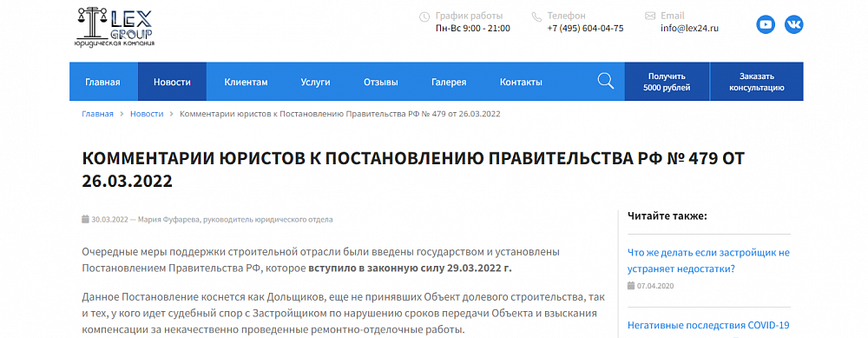Click calendar icon next to 30.03.2022
The image size is (868, 338).
click(x=85, y=219)
